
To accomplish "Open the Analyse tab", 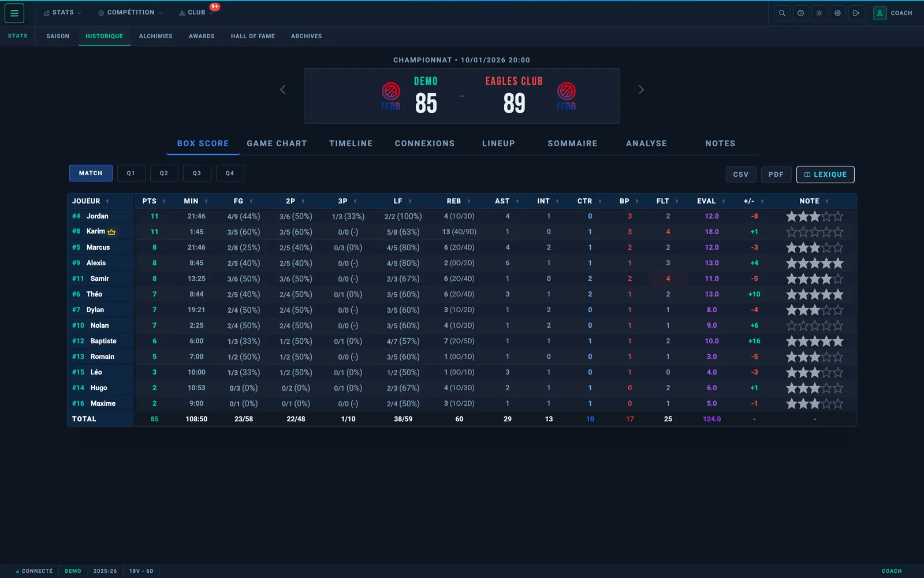I will click(647, 144).
